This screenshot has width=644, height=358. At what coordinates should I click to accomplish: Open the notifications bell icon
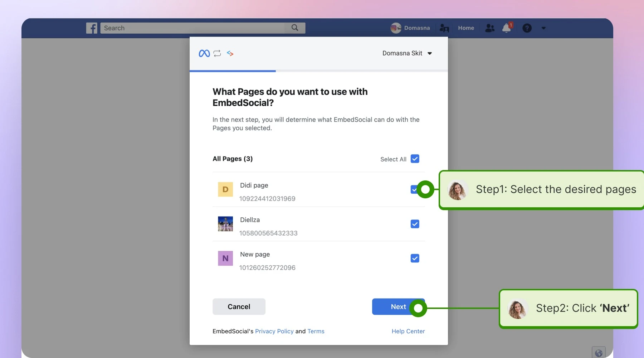tap(507, 28)
